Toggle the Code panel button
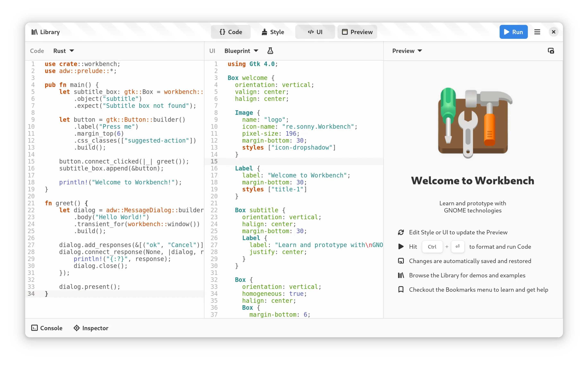Viewport: 588px width, 365px height. click(231, 32)
